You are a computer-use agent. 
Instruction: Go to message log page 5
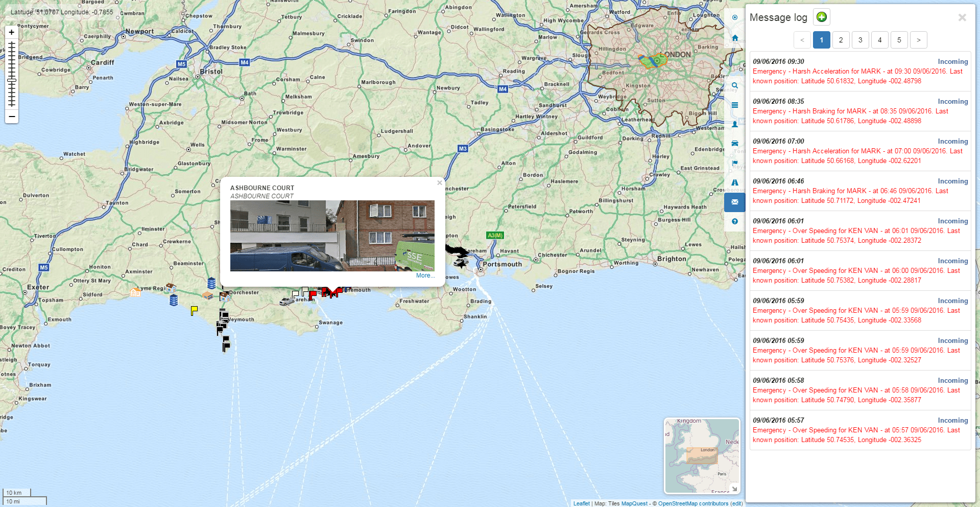pos(899,40)
